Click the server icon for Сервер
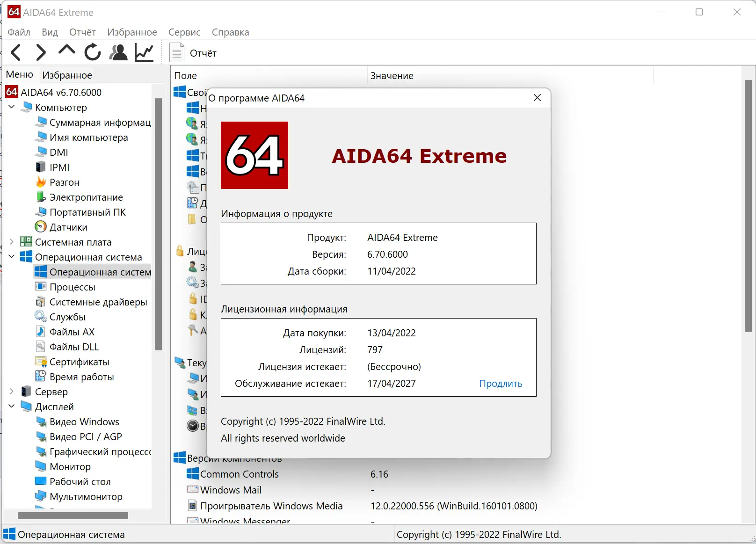The height and width of the screenshot is (544, 756). coord(26,392)
